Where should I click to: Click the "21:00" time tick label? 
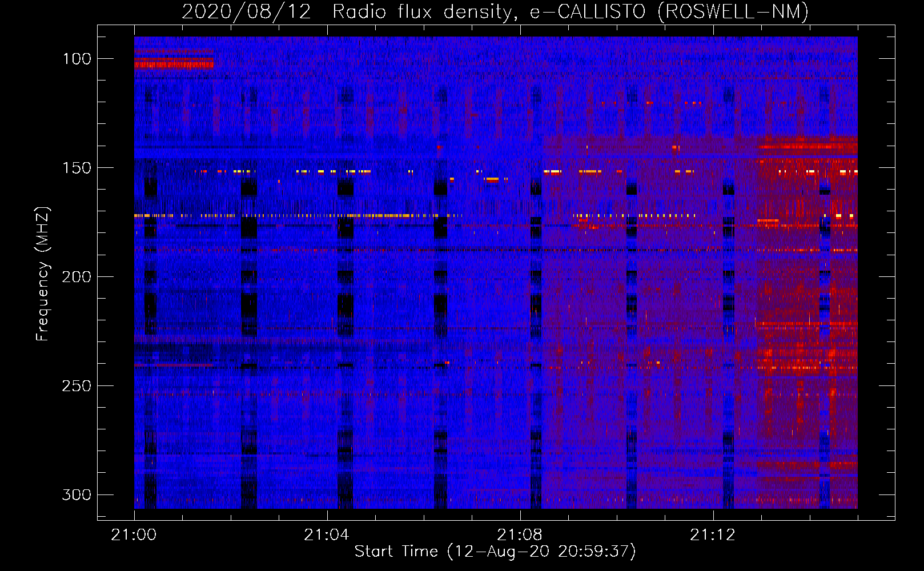click(x=134, y=535)
